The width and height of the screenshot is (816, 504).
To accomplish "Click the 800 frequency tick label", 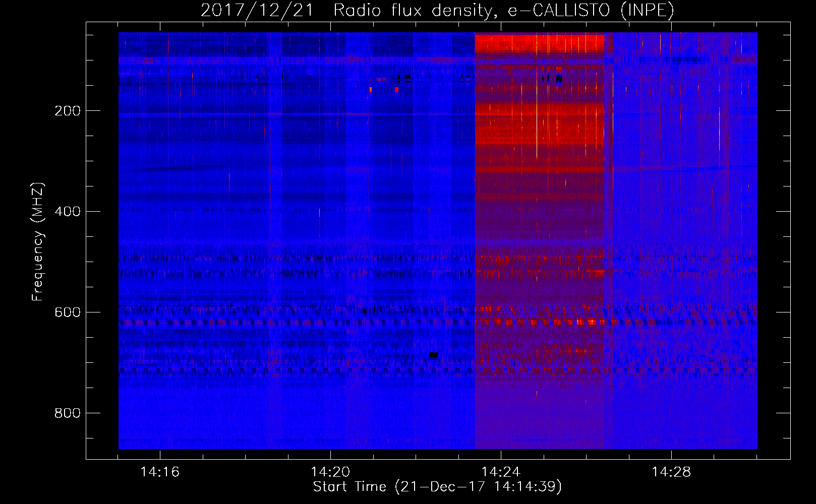I will (68, 413).
